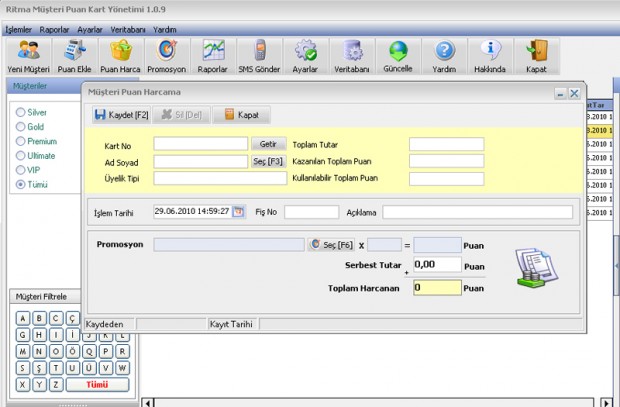Click into the Kart No field
Image resolution: width=620 pixels, height=407 pixels.
[x=200, y=144]
